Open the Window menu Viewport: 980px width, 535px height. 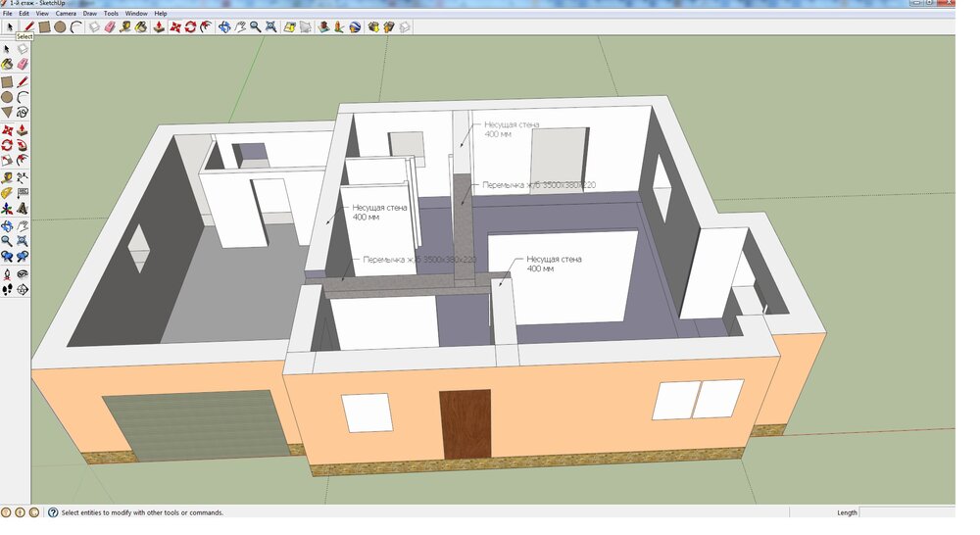136,14
